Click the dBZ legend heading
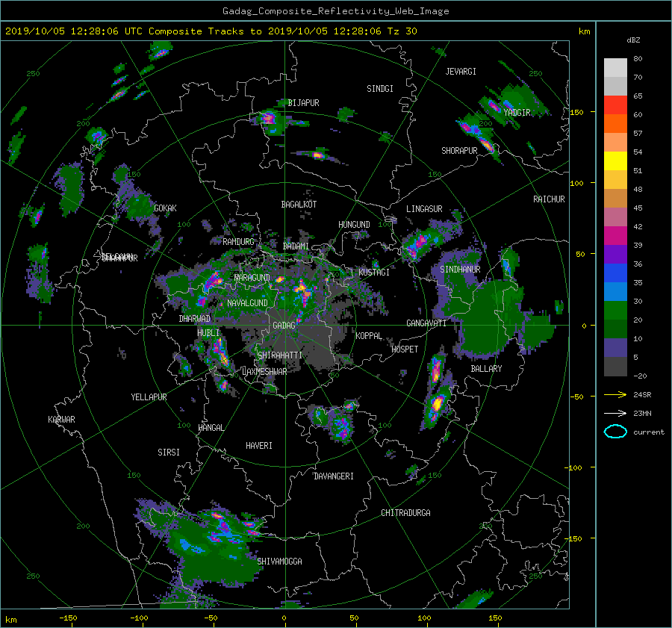The image size is (672, 628). pyautogui.click(x=633, y=40)
